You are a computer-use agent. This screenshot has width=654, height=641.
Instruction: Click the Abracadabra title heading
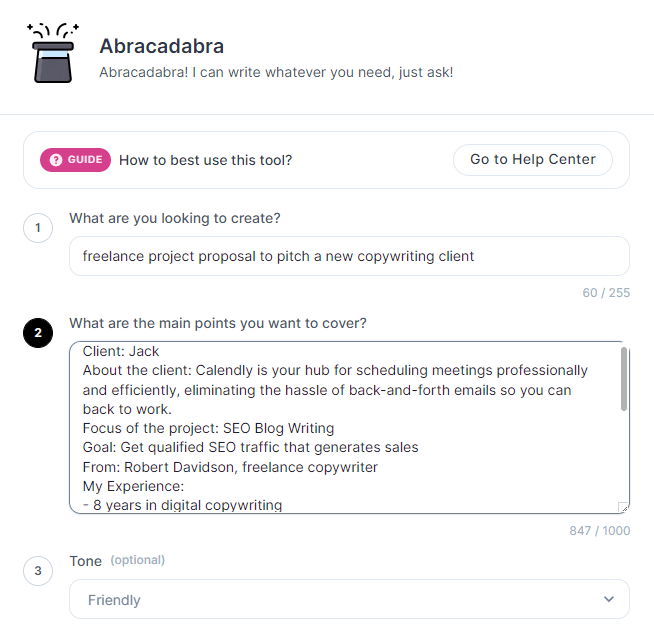pos(161,46)
